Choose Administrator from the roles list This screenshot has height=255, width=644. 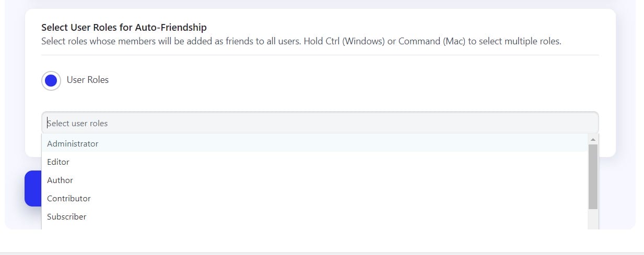[x=73, y=143]
